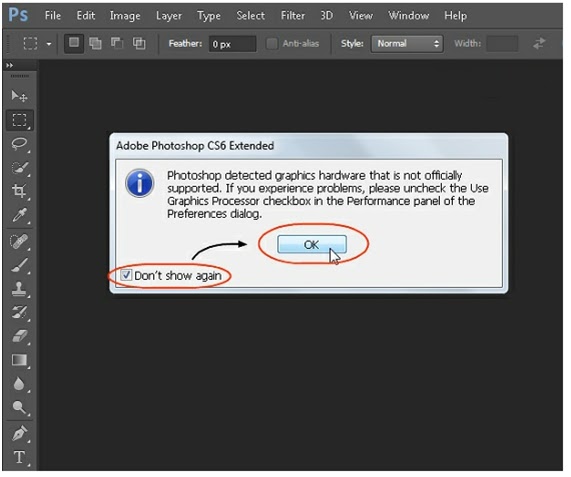The image size is (571, 477).
Task: Open the Filter menu
Action: pos(293,16)
